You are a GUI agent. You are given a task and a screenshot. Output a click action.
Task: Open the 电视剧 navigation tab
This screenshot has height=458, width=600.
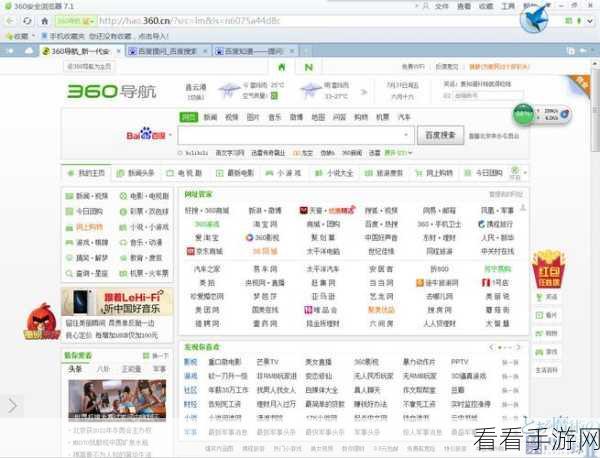[x=184, y=173]
